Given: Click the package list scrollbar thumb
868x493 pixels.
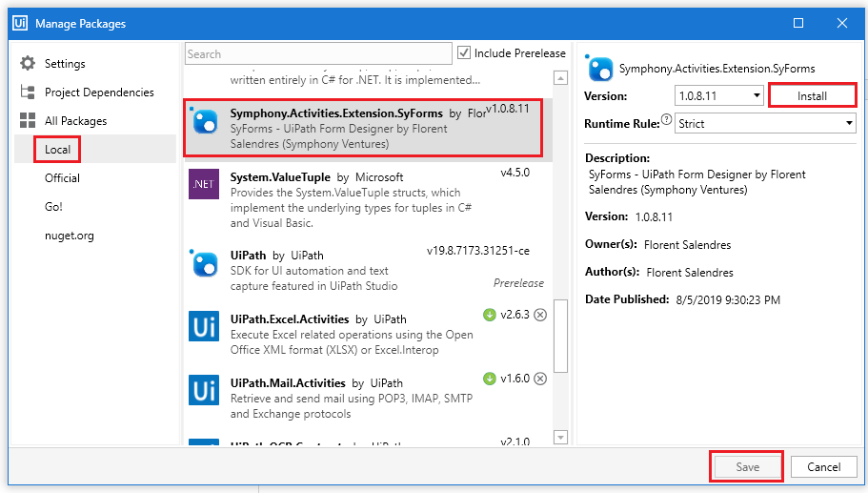Looking at the screenshot, I should pos(561,337).
